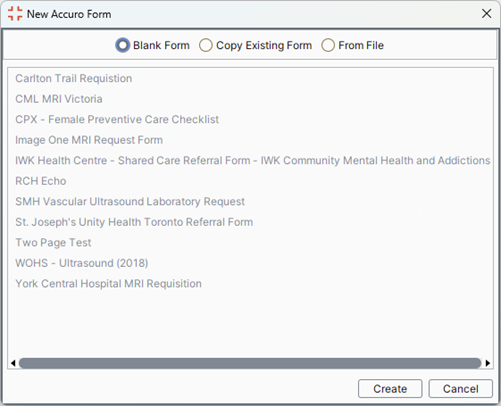Click the left scroll arrow
The width and height of the screenshot is (501, 406).
[13, 363]
